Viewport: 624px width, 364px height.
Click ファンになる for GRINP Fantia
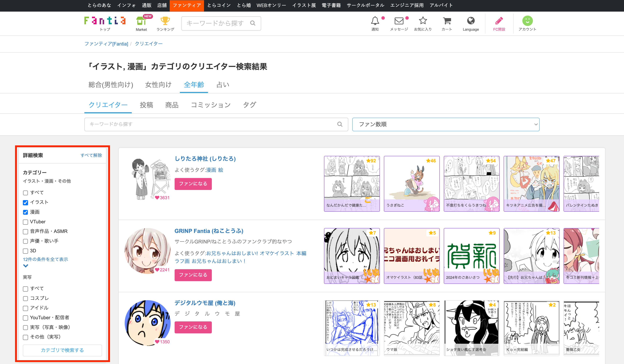pos(193,275)
